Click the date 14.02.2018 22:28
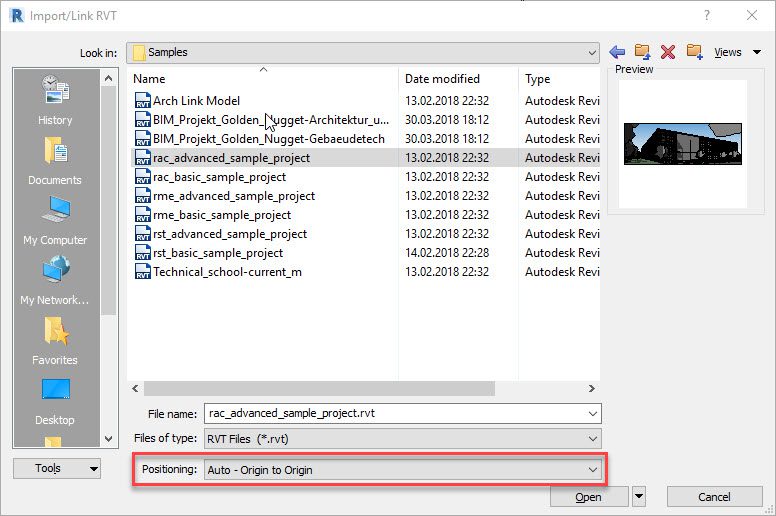The image size is (776, 516). (x=447, y=253)
